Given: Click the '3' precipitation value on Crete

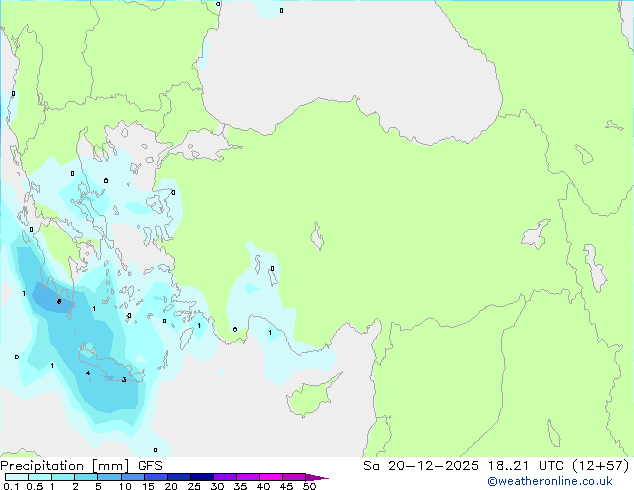Looking at the screenshot, I should pyautogui.click(x=124, y=380).
